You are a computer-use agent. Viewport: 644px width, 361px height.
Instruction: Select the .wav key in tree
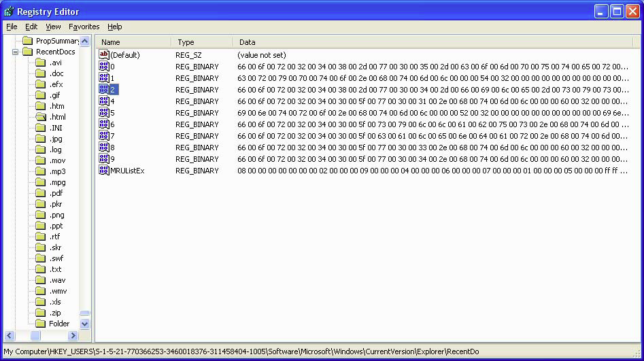[57, 280]
